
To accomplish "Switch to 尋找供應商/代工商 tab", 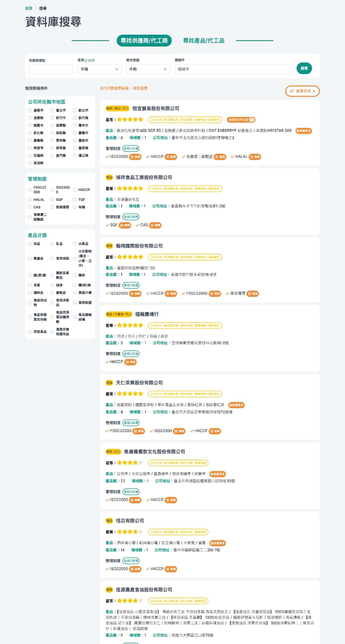I will pos(144,41).
